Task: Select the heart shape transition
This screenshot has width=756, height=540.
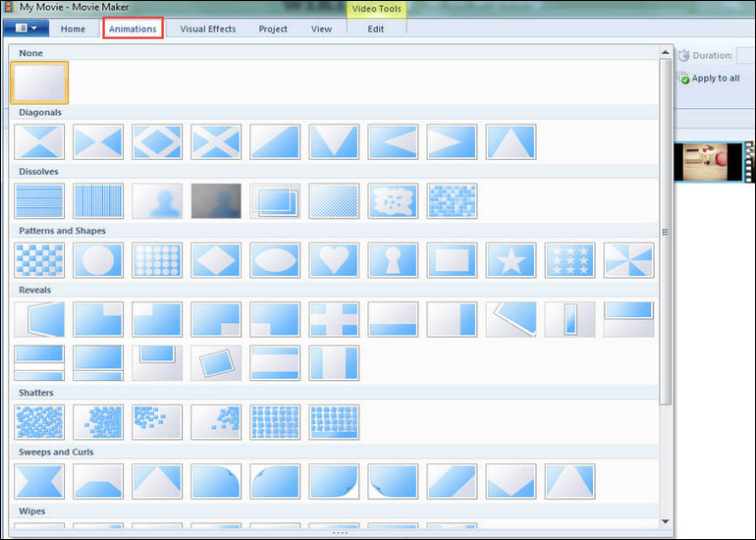Action: click(334, 260)
